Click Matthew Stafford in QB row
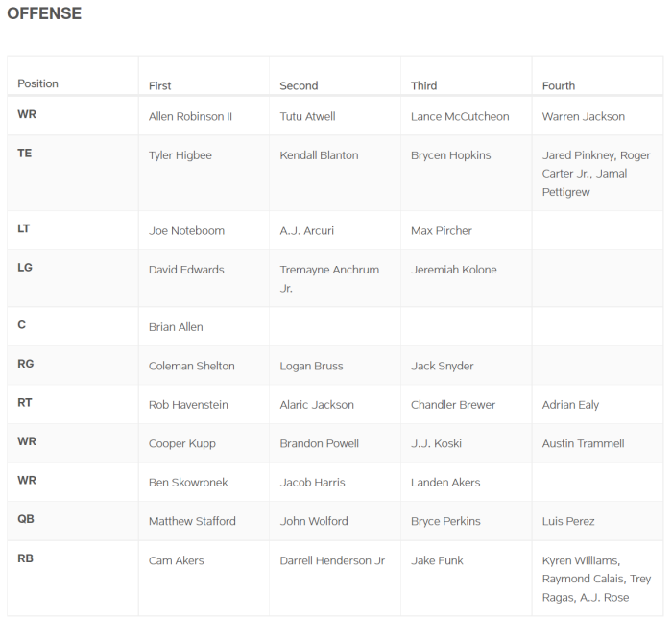The width and height of the screenshot is (672, 617). [x=192, y=522]
